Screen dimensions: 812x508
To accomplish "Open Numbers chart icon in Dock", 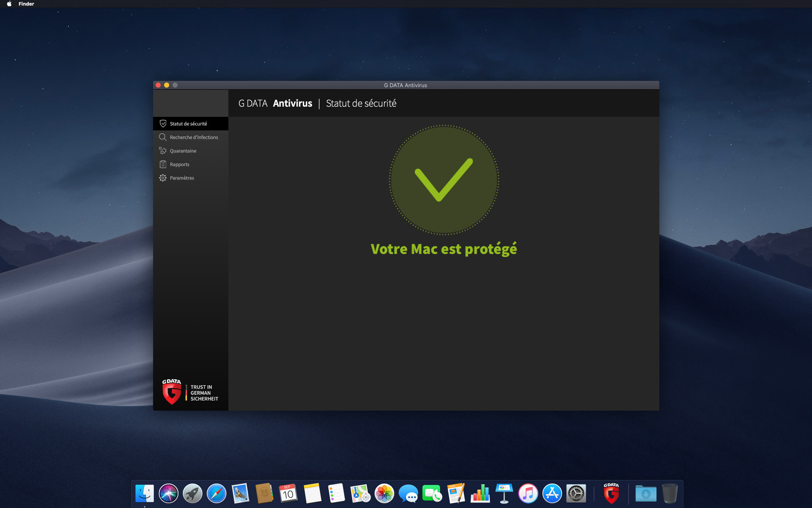I will tap(480, 494).
